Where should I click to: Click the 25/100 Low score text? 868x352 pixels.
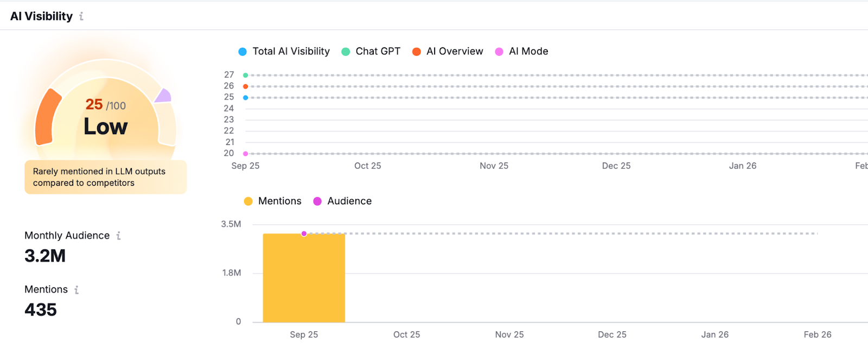point(106,117)
